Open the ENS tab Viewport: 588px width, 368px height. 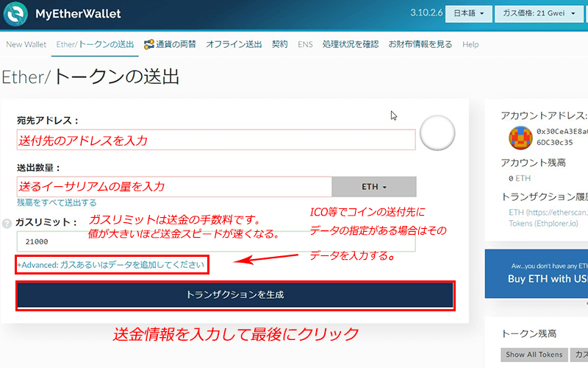[x=305, y=44]
